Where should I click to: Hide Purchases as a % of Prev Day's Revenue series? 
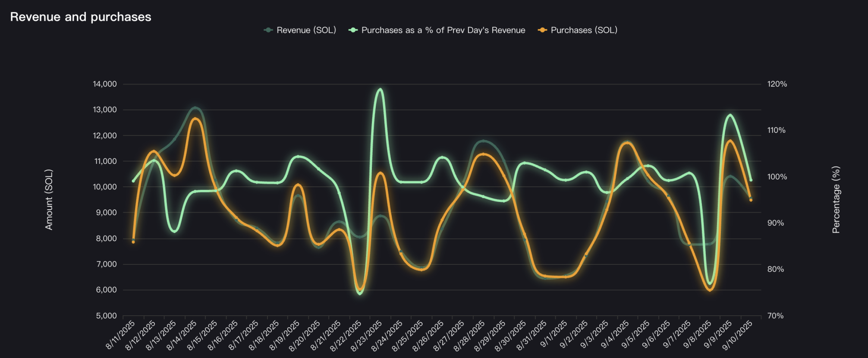pyautogui.click(x=443, y=30)
